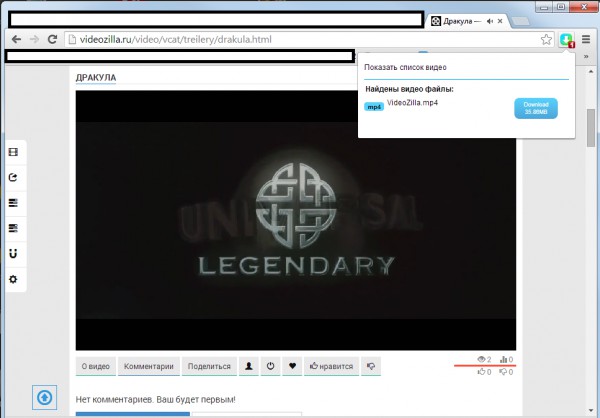The image size is (600, 418).
Task: Click the thumbs-down dislike button
Action: pyautogui.click(x=371, y=366)
